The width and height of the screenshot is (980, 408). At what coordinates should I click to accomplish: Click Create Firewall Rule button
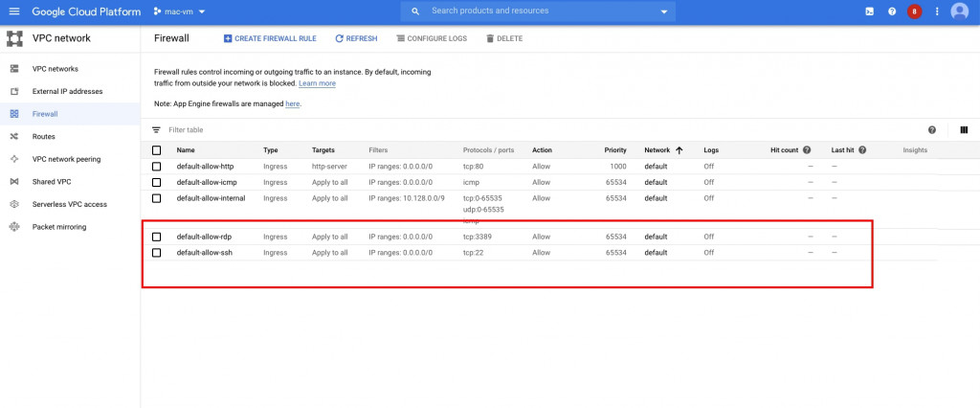tap(270, 38)
